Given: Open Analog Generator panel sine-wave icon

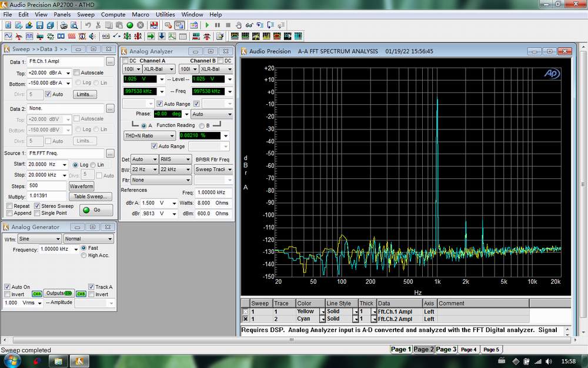Looking at the screenshot, I should [8, 37].
